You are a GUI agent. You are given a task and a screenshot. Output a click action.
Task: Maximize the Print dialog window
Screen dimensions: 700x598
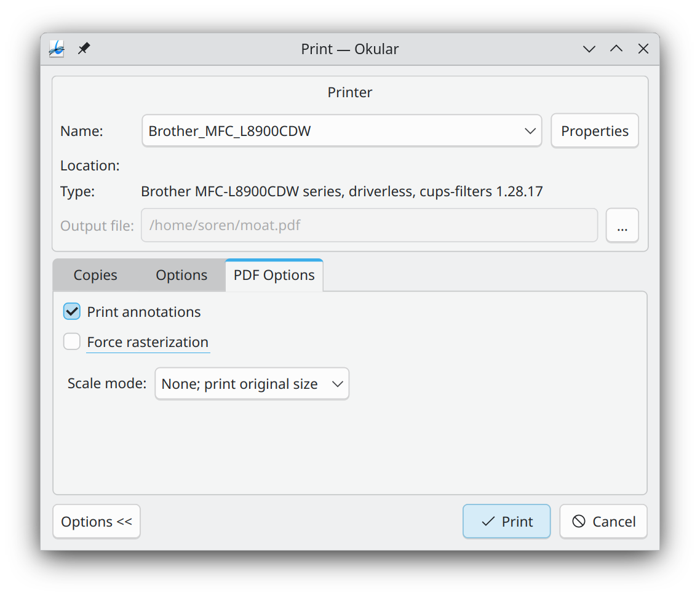pyautogui.click(x=616, y=49)
